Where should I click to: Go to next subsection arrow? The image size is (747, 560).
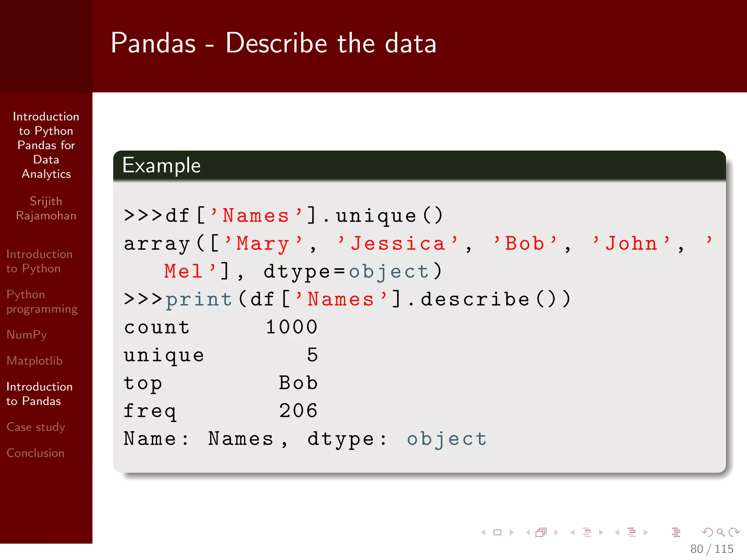(x=601, y=533)
